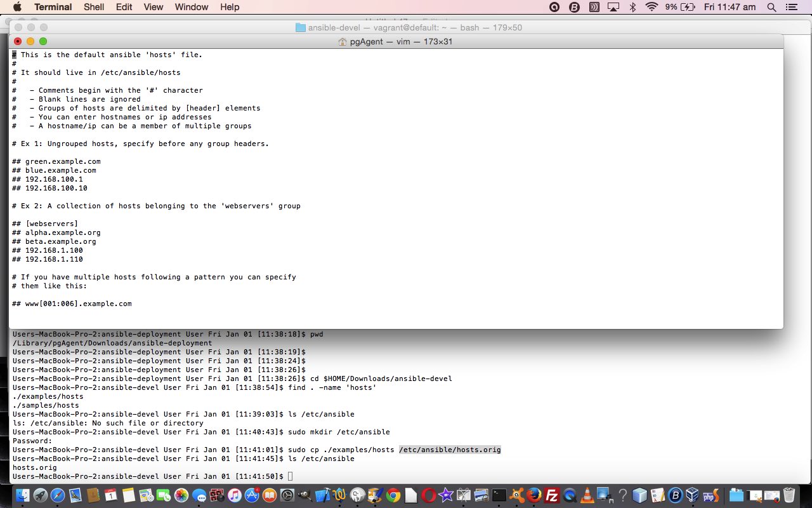
Task: Open the View menu
Action: point(154,7)
